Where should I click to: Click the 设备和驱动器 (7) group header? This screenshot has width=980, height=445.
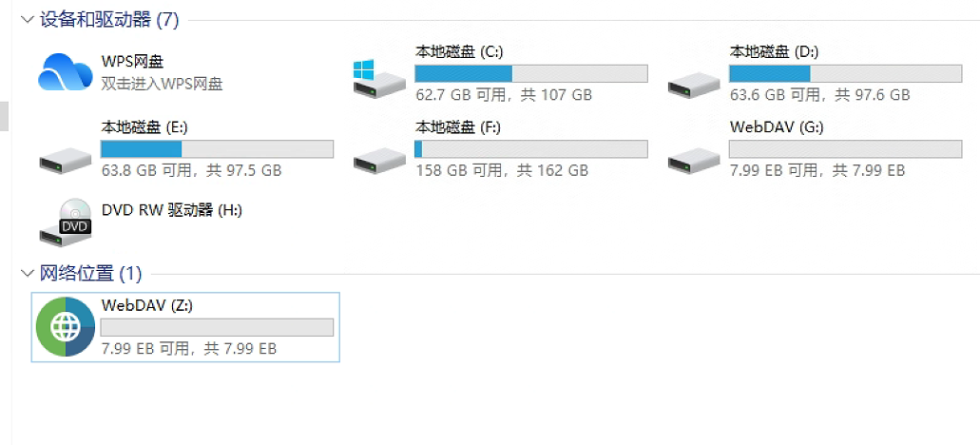109,20
